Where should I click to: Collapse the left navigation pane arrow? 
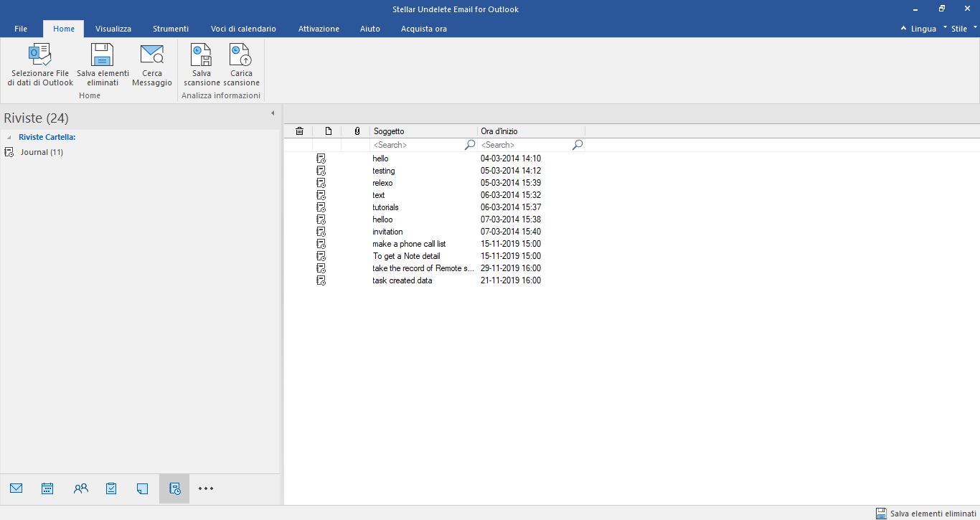click(273, 113)
